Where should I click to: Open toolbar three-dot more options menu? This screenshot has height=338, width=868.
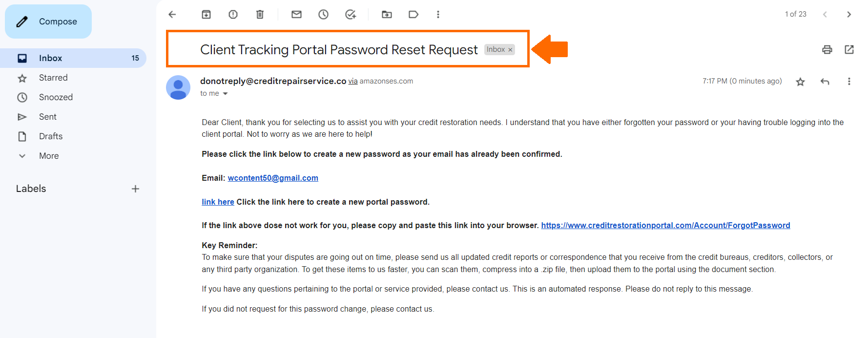click(438, 15)
